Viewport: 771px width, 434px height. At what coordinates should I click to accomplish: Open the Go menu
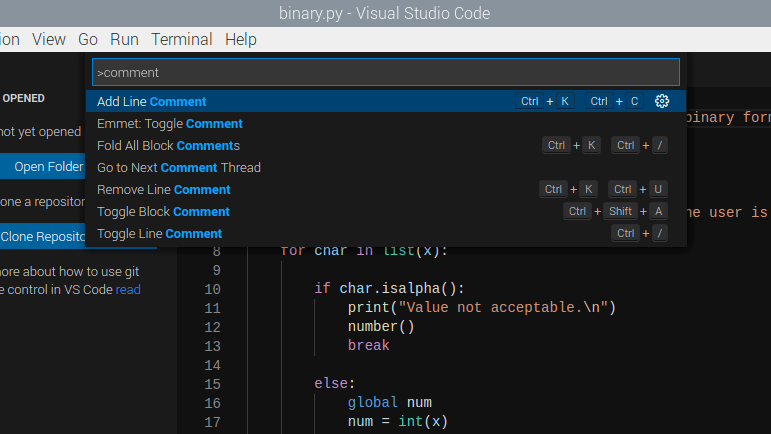[x=88, y=39]
